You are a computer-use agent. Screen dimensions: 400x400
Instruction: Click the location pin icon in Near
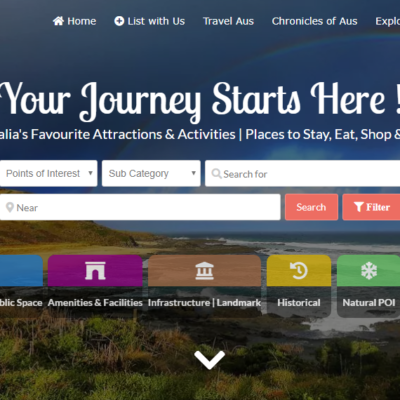pos(10,207)
